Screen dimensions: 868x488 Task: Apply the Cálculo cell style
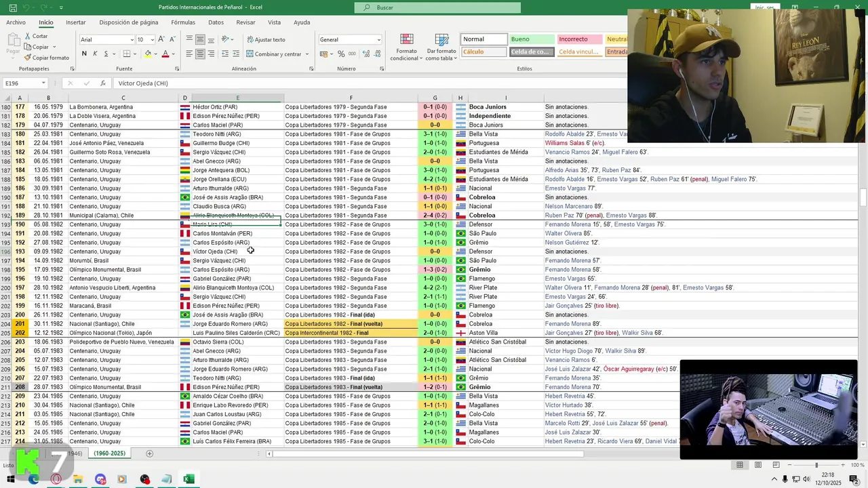click(484, 52)
